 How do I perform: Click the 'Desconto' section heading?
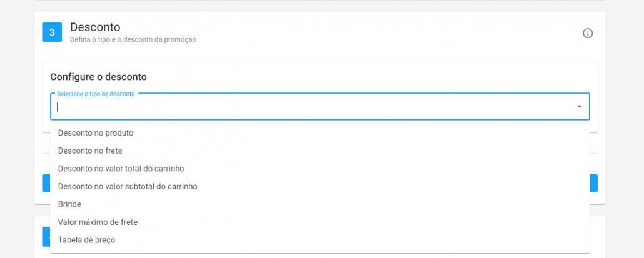(x=95, y=27)
